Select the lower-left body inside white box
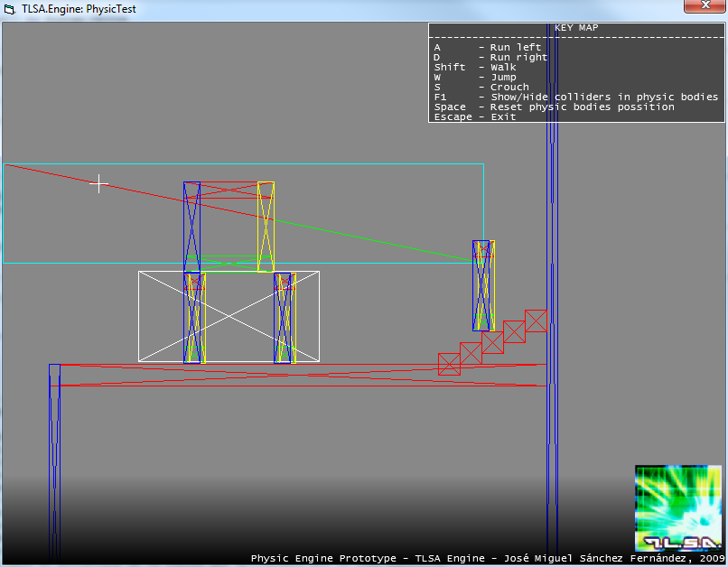 coord(194,318)
